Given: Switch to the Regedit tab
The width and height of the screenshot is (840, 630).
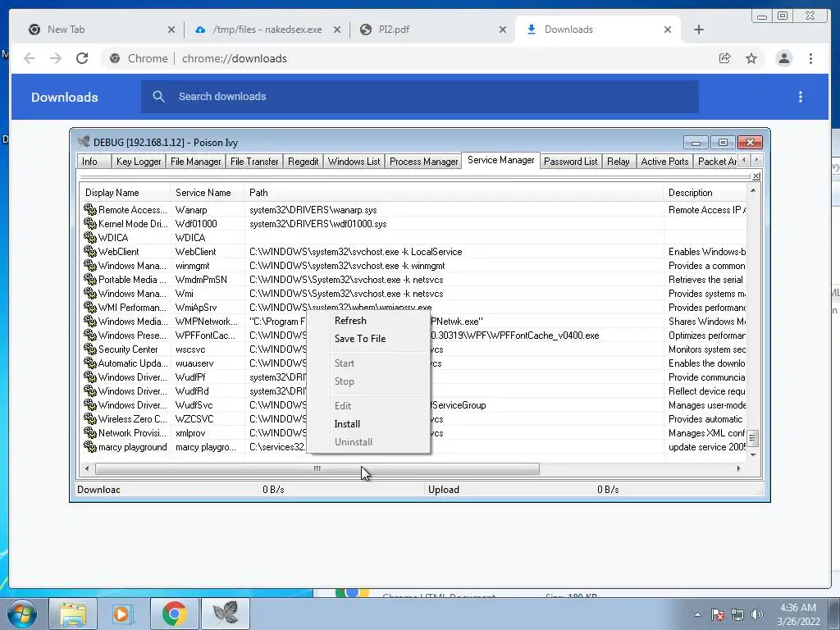Looking at the screenshot, I should tap(303, 162).
